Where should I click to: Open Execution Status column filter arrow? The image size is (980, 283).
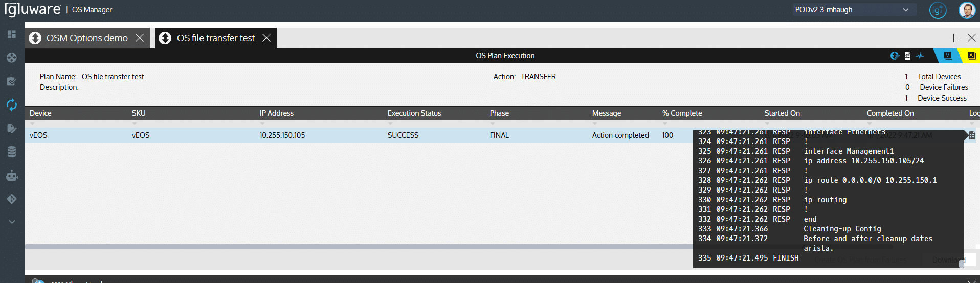pos(390,124)
